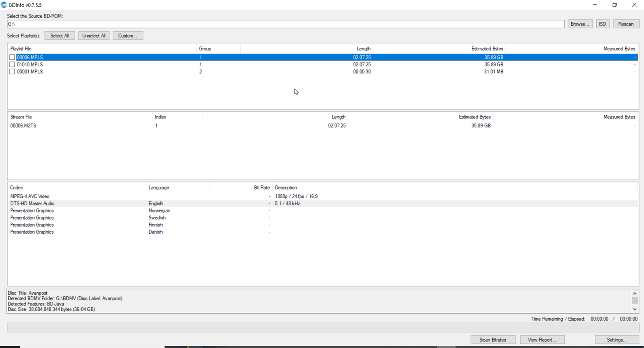Sort playlists by Measured Bytes header
This screenshot has width=644, height=348.
tap(572, 49)
